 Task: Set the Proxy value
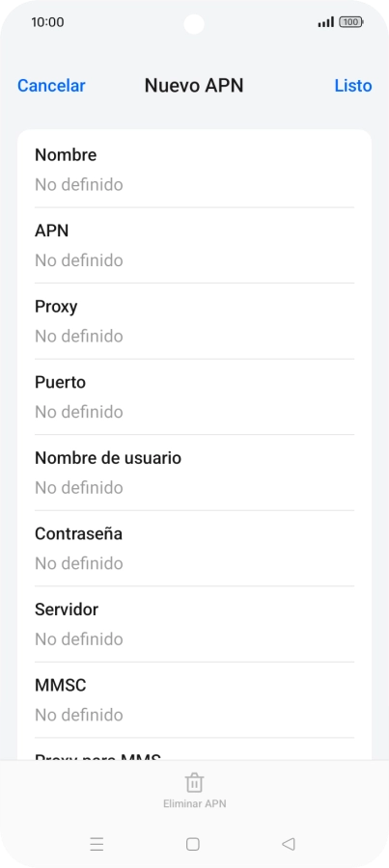click(195, 321)
